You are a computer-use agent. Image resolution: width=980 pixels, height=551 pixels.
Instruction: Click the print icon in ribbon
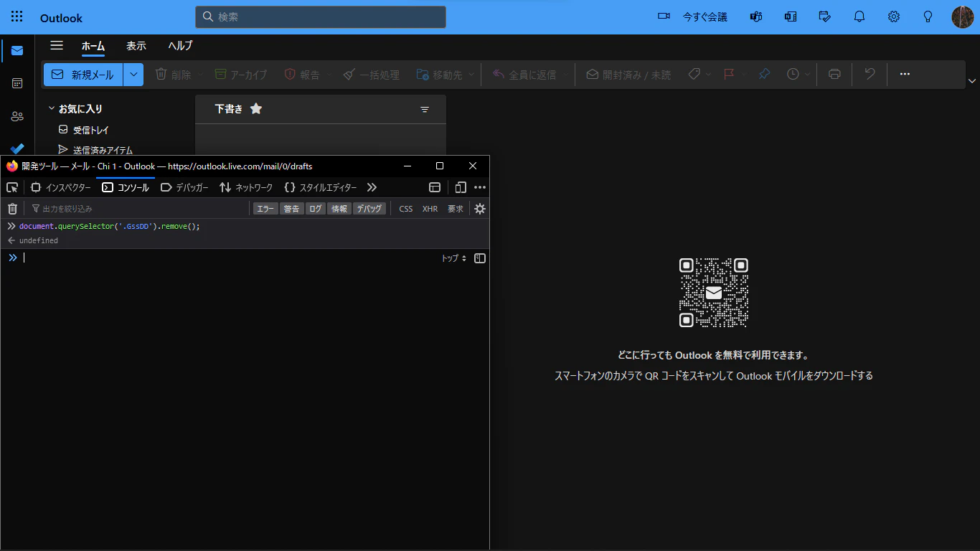(x=834, y=74)
